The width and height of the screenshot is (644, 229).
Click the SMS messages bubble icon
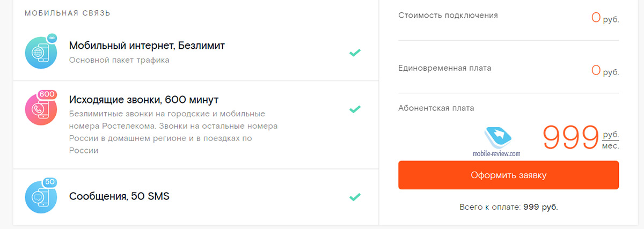(41, 197)
